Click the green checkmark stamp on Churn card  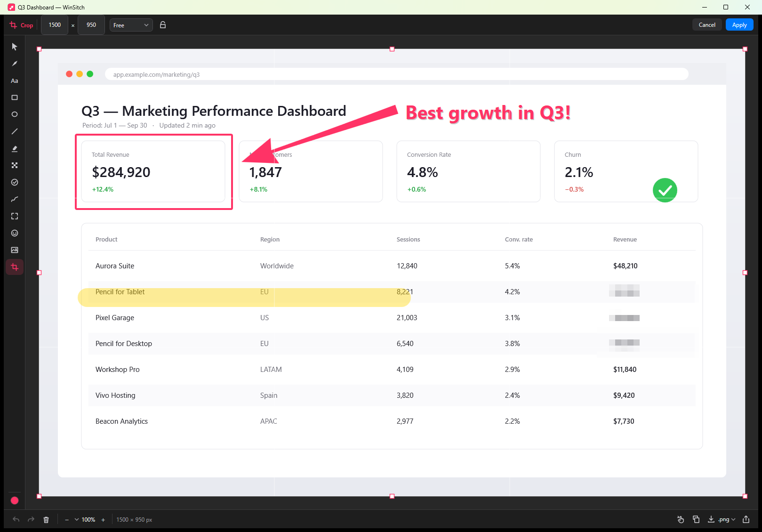click(665, 190)
